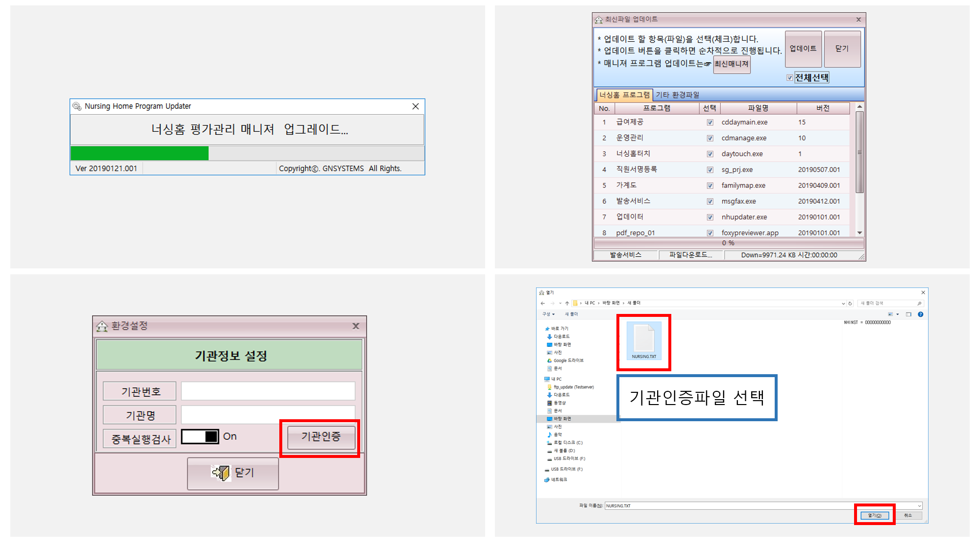This screenshot has width=980, height=551.
Task: Click the back arrow in the file dialog
Action: pyautogui.click(x=542, y=303)
